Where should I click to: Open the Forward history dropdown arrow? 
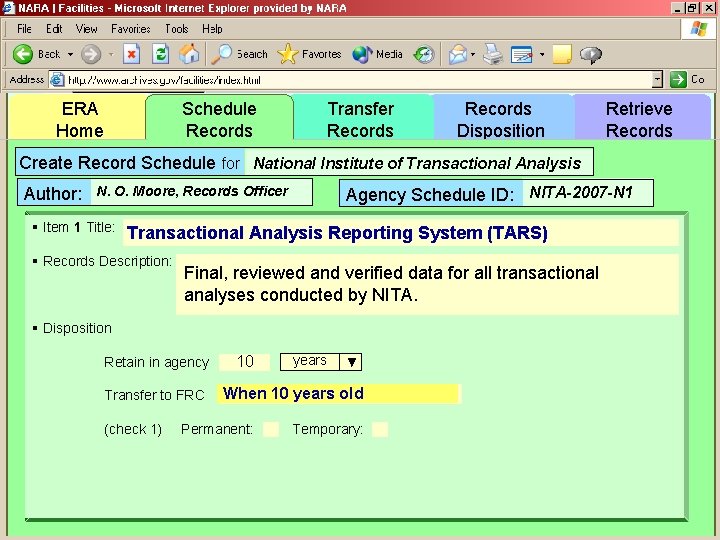111,54
